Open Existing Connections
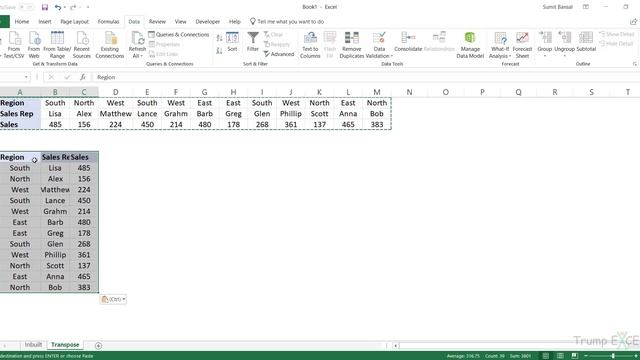Viewport: 640px width, 360px height. point(109,45)
